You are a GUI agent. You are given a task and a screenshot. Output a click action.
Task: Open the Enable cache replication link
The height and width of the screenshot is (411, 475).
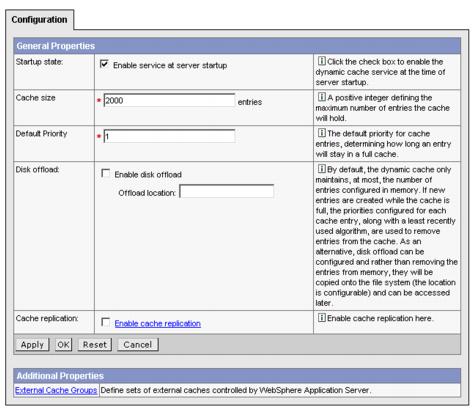point(158,323)
